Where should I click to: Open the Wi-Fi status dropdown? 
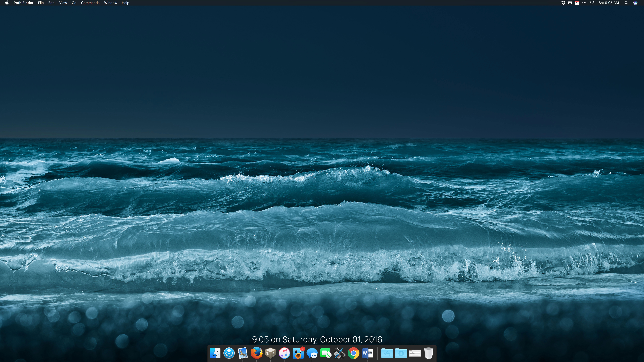pyautogui.click(x=592, y=3)
